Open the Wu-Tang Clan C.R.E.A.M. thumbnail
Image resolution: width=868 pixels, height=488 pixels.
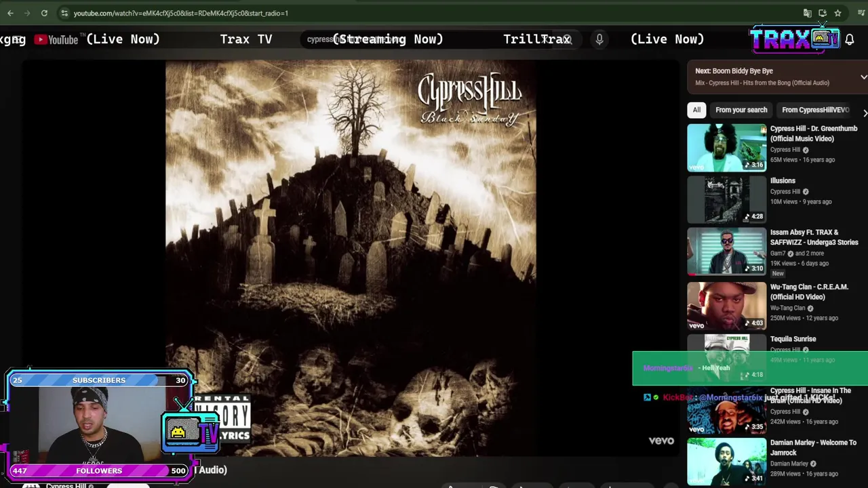pos(726,306)
